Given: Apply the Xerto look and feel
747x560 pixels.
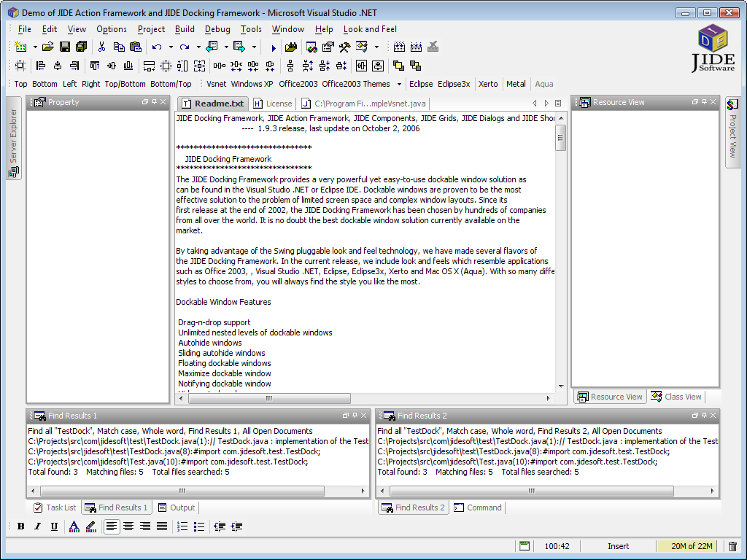Looking at the screenshot, I should [x=488, y=84].
